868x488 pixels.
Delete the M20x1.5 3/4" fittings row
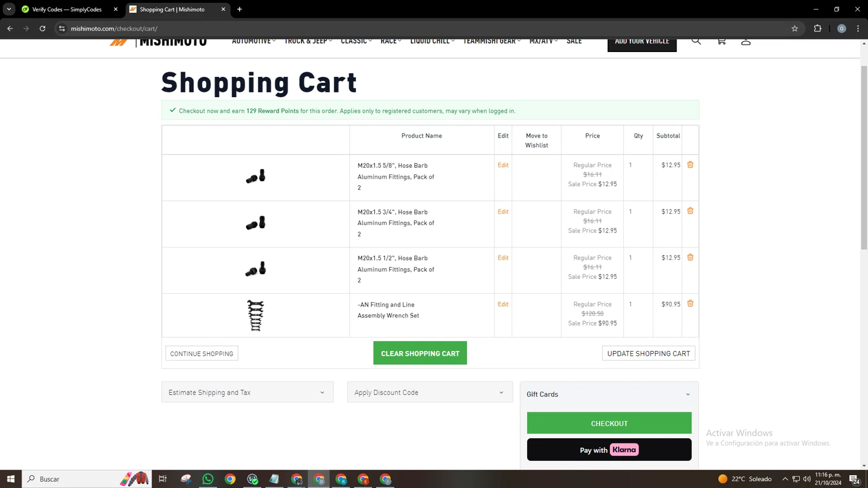click(x=690, y=211)
